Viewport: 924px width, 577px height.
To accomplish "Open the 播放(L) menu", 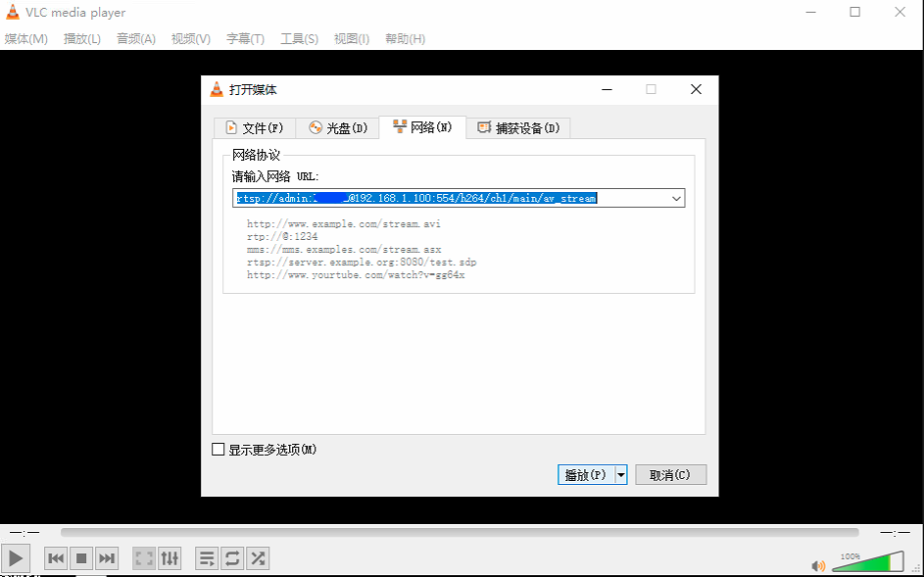I will (x=82, y=39).
